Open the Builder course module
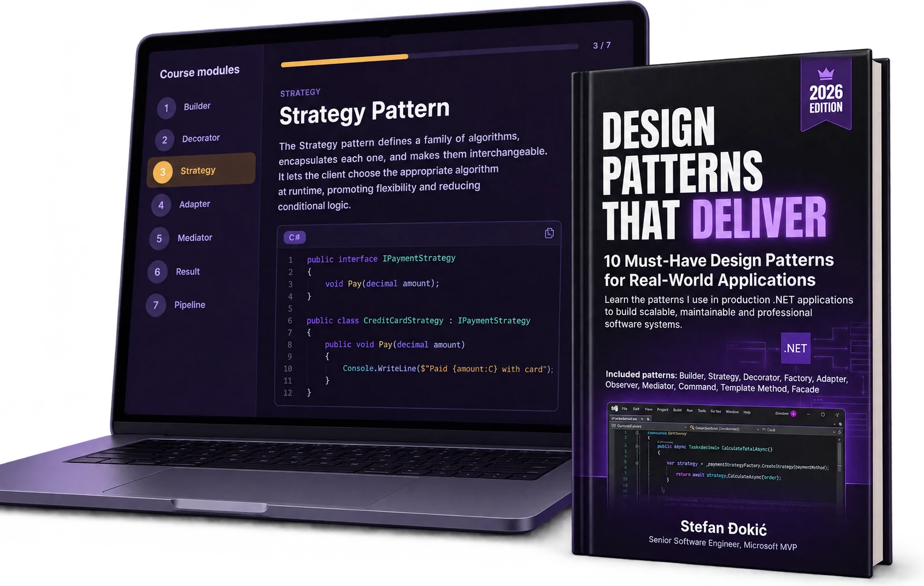Viewport: 924px width, 586px height. pos(197,106)
